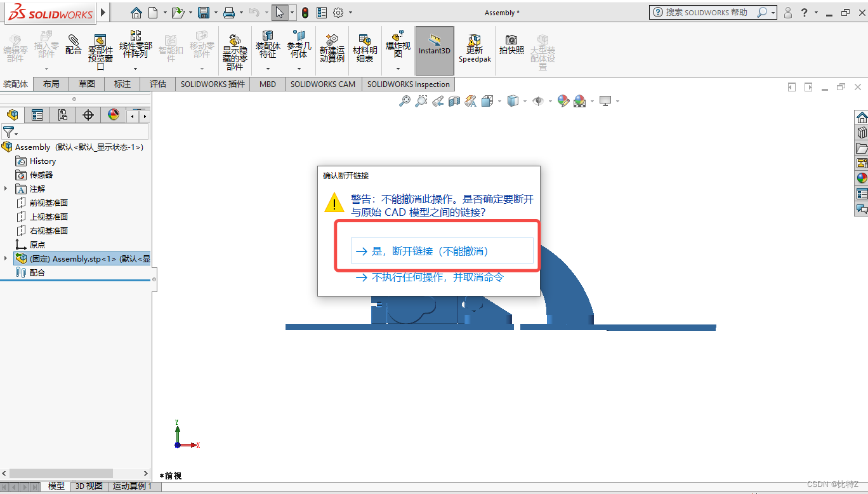Click 显示隐藏的零部件 tool
The height and width of the screenshot is (494, 868).
click(x=235, y=51)
